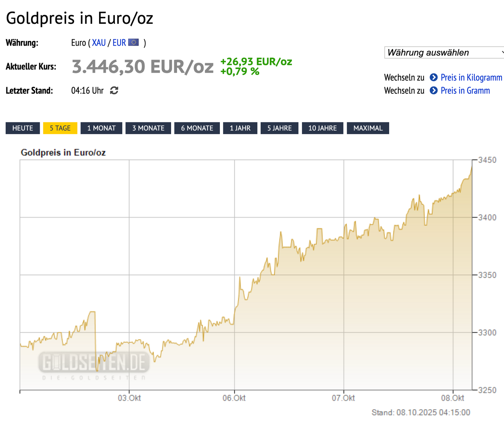Switch chart to 3 MONATE
The image size is (504, 421).
coord(148,128)
